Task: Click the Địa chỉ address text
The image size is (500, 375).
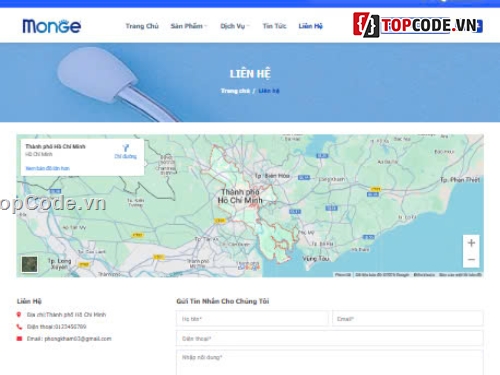Action: click(x=66, y=314)
